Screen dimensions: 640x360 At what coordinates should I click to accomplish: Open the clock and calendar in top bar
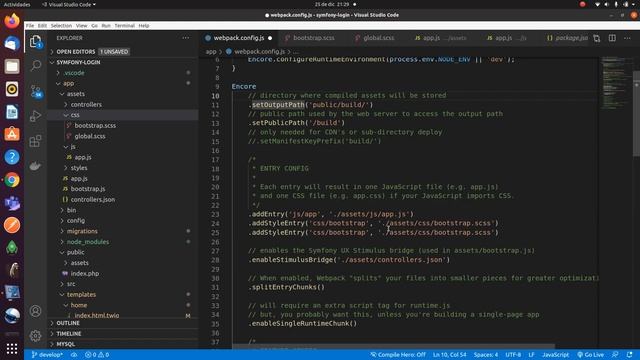click(x=332, y=4)
